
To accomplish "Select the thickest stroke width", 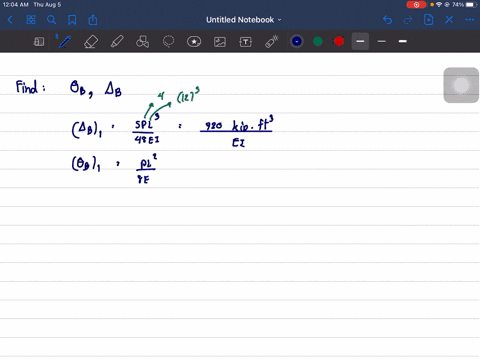I will [x=403, y=41].
